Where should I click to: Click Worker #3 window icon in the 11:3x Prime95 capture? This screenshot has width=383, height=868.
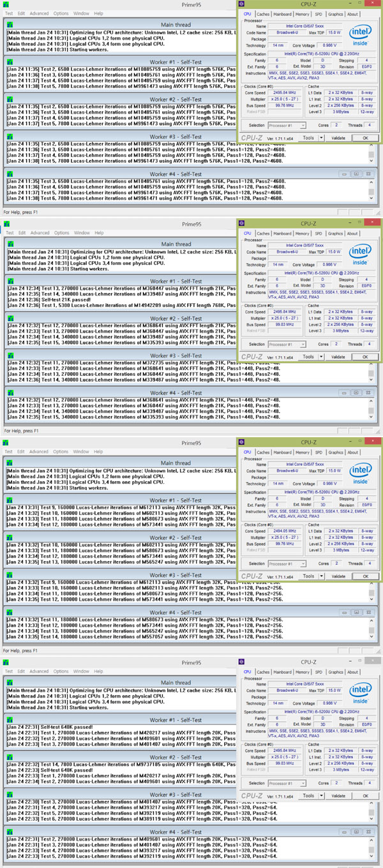point(9,137)
